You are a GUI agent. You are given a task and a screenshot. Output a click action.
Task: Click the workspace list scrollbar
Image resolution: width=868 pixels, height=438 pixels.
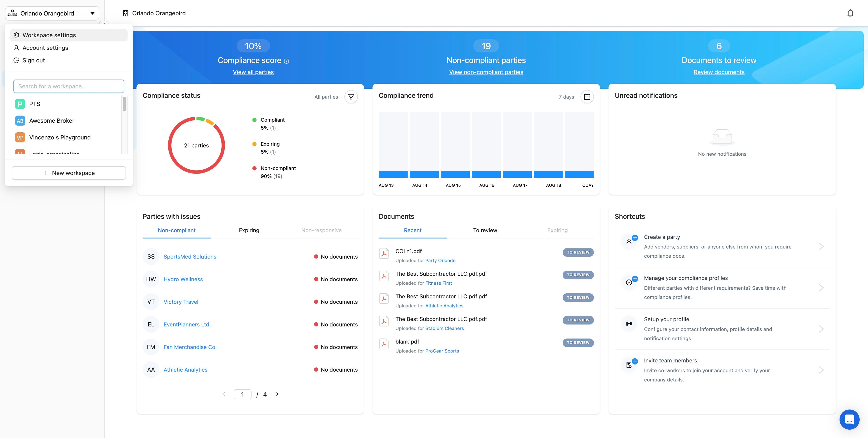(125, 105)
